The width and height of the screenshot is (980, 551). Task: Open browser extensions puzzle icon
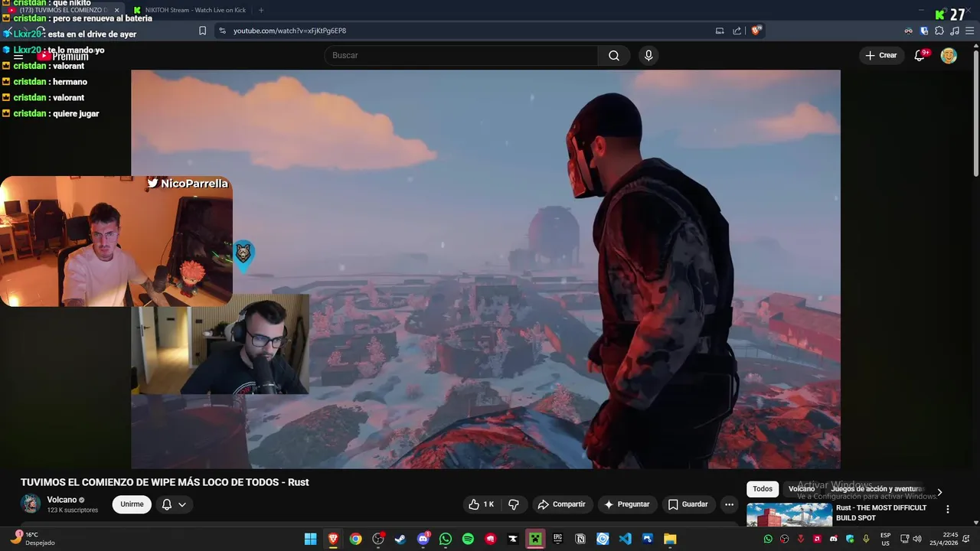click(939, 31)
